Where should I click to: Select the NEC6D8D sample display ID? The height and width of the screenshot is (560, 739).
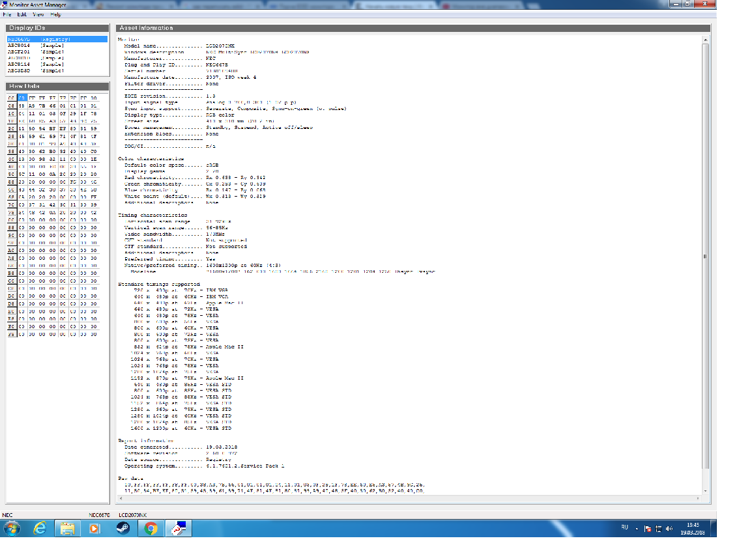pos(36,70)
